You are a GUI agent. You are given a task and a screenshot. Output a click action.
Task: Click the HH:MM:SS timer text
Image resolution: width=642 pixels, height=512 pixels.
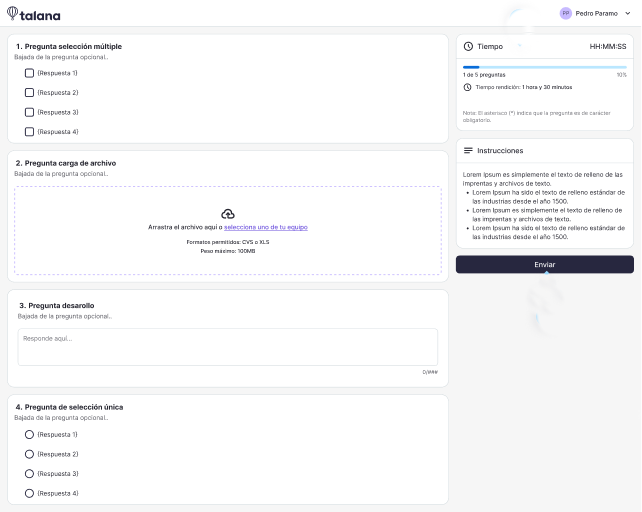tap(608, 46)
